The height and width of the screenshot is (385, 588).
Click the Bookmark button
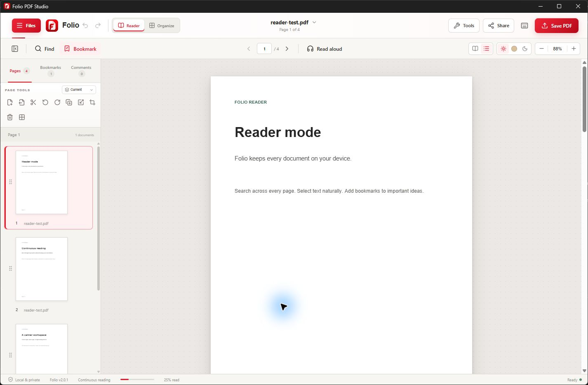pyautogui.click(x=80, y=49)
